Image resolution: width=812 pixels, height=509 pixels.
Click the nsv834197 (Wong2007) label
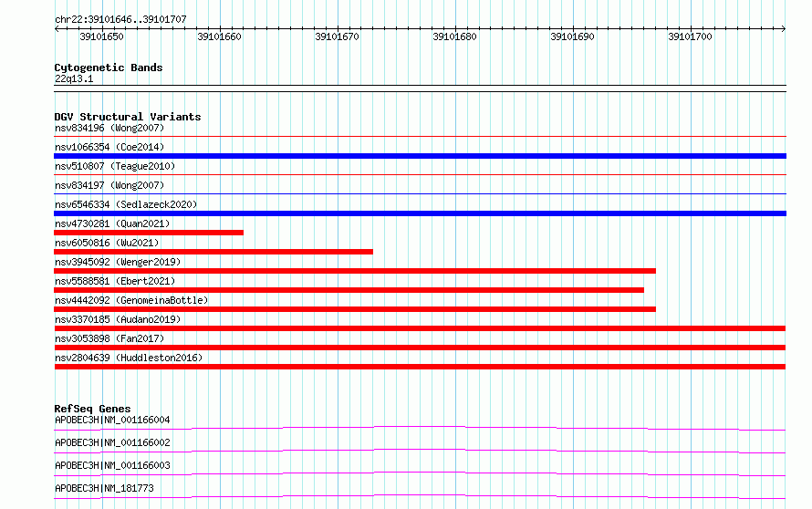(x=109, y=185)
